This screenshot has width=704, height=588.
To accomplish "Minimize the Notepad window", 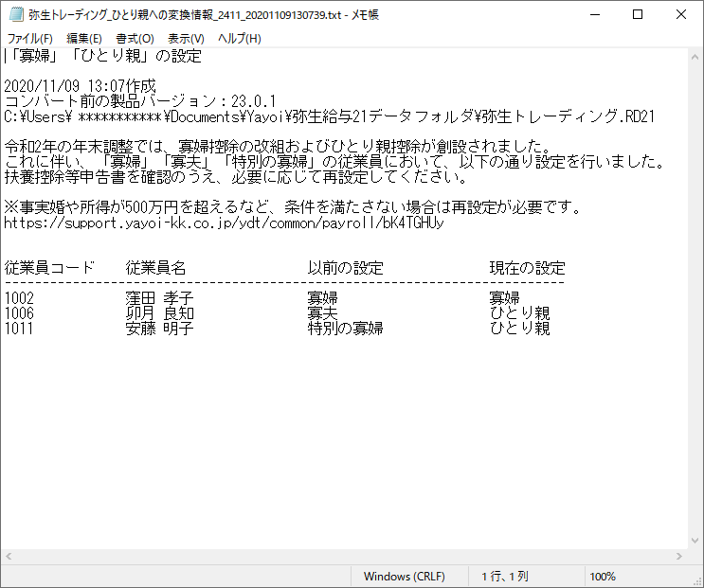I will pos(595,15).
